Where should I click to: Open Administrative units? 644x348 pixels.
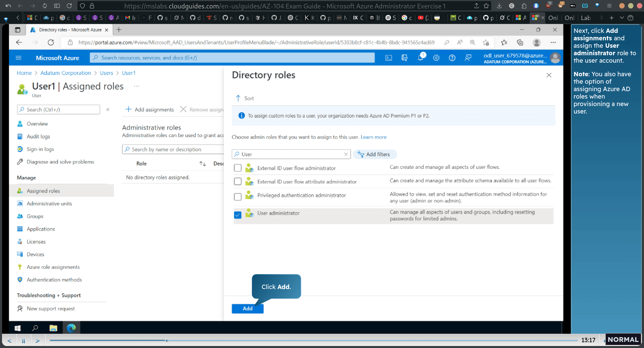click(49, 203)
